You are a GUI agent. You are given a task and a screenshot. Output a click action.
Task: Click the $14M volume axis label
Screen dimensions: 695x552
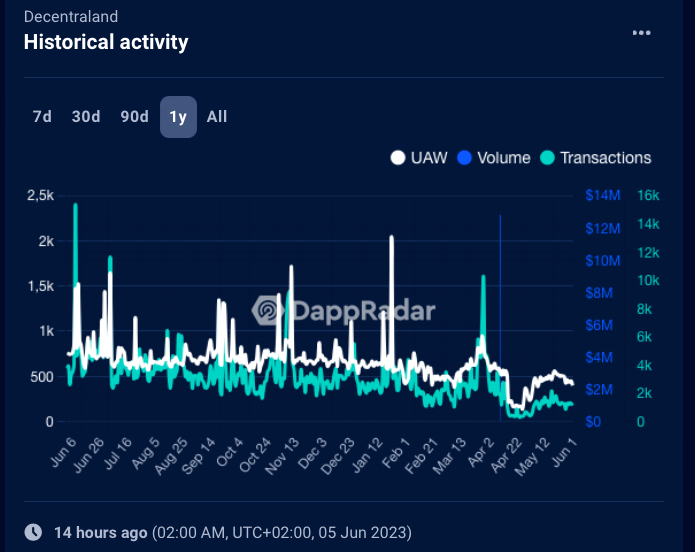602,195
